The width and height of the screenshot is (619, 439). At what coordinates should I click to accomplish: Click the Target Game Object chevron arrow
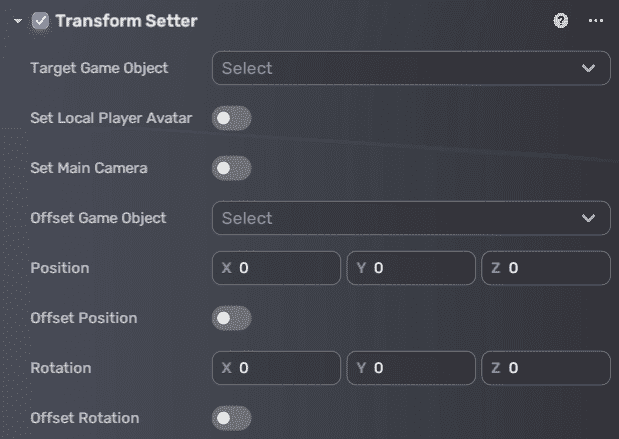588,68
